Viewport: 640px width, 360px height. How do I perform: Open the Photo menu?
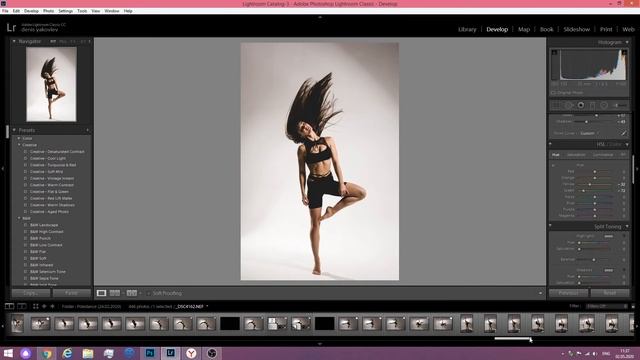pos(49,11)
